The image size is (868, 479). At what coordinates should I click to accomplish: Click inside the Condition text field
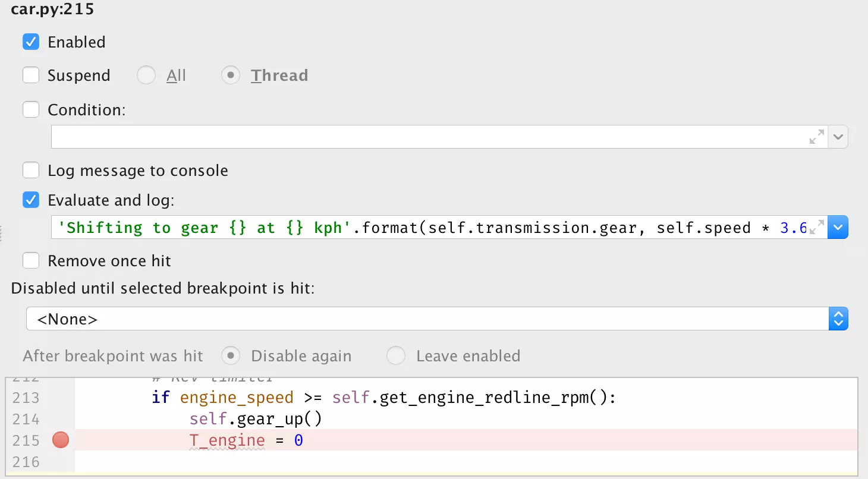coord(428,137)
